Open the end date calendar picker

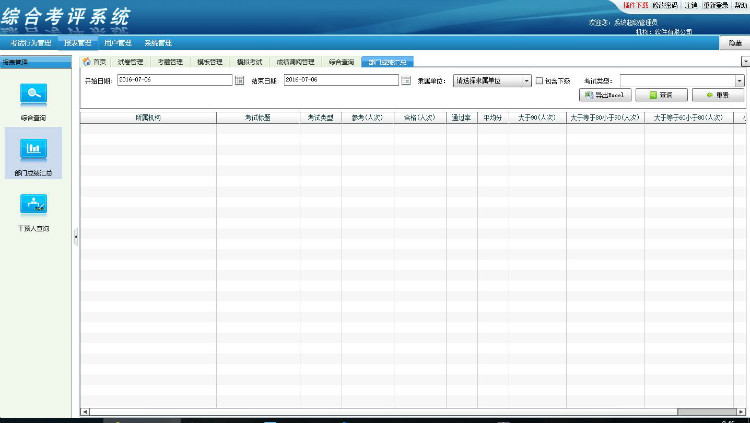406,80
